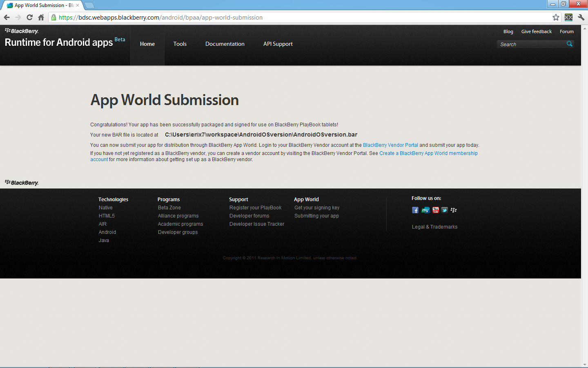Image resolution: width=588 pixels, height=368 pixels.
Task: Open the YouTube follow icon
Action: click(436, 210)
